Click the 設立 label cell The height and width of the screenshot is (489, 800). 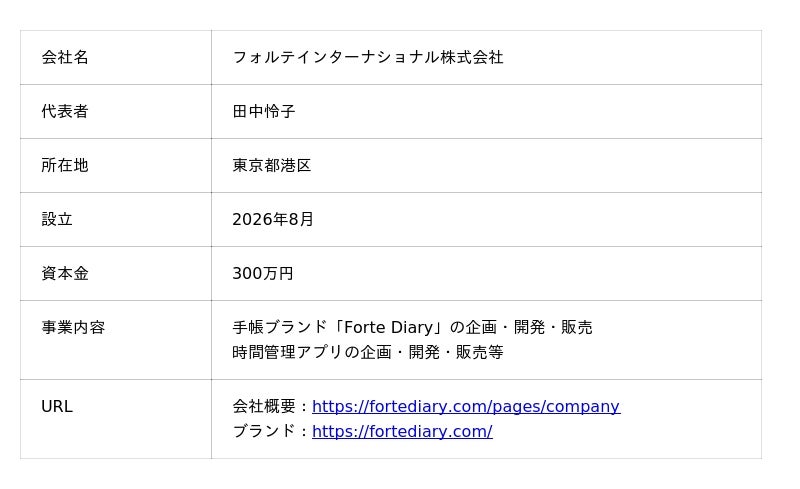pyautogui.click(x=116, y=219)
